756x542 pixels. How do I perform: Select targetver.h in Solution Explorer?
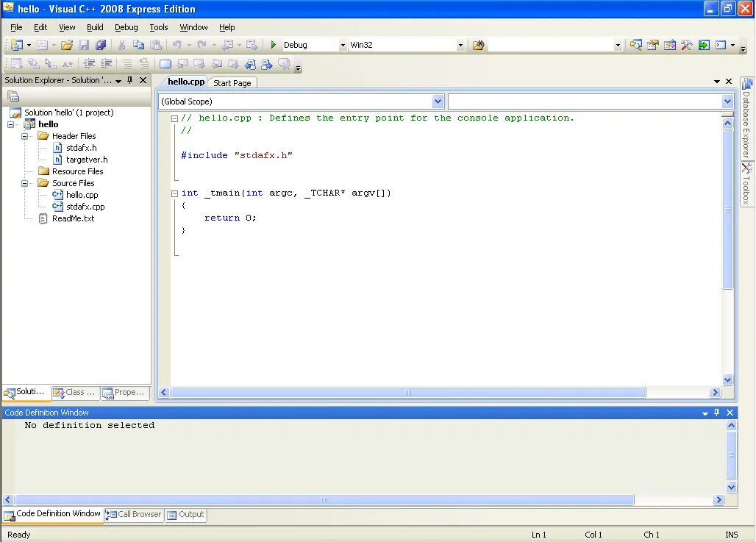87,160
